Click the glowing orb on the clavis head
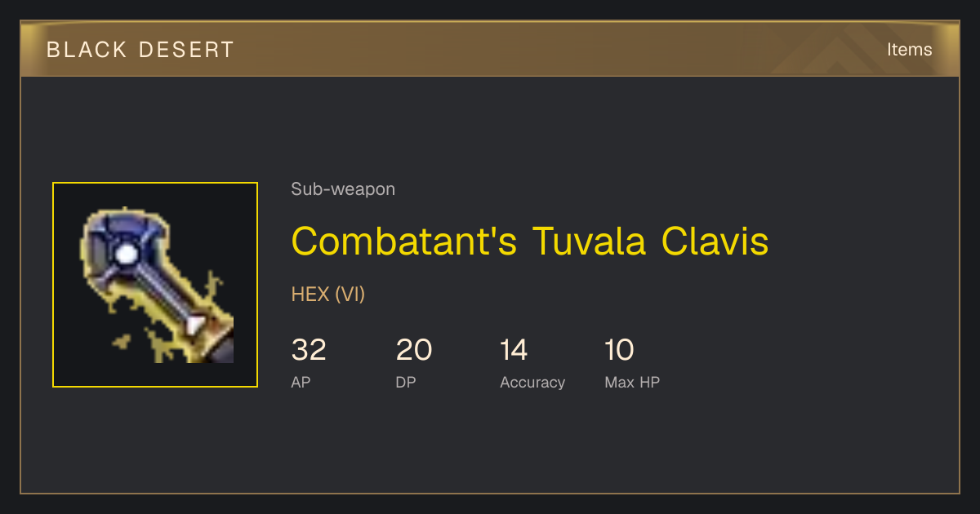980x514 pixels. click(x=126, y=255)
